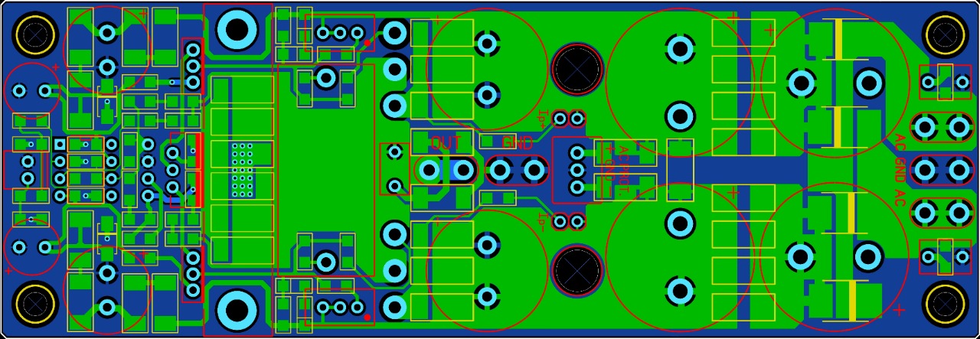Click the Ip+ silkscreen label
This screenshot has height=339, width=980.
pyautogui.click(x=543, y=117)
